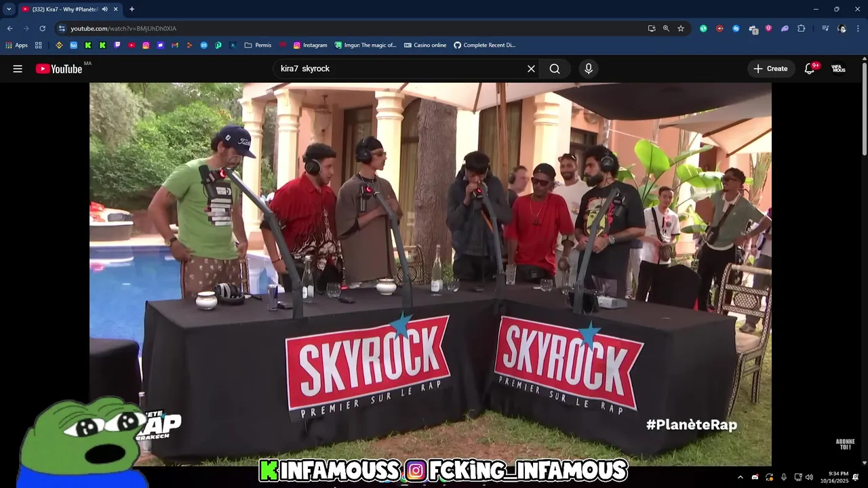Image resolution: width=868 pixels, height=488 pixels.
Task: Open Discord tray icon
Action: [x=755, y=477]
